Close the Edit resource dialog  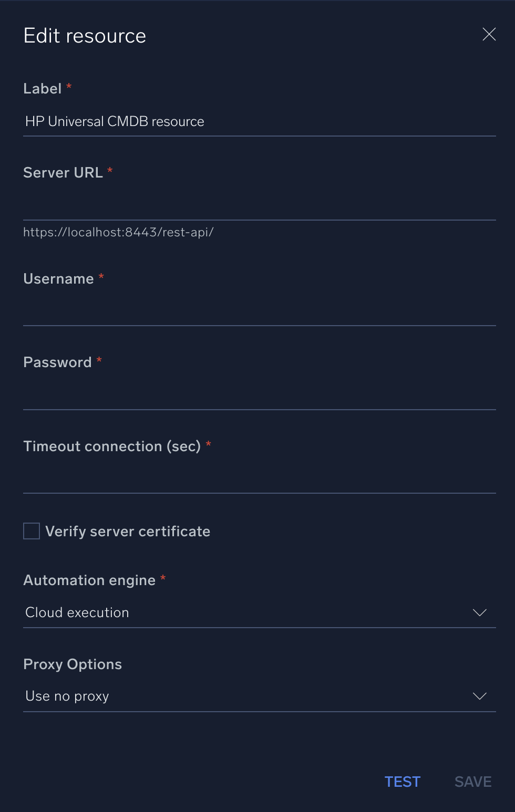coord(489,34)
